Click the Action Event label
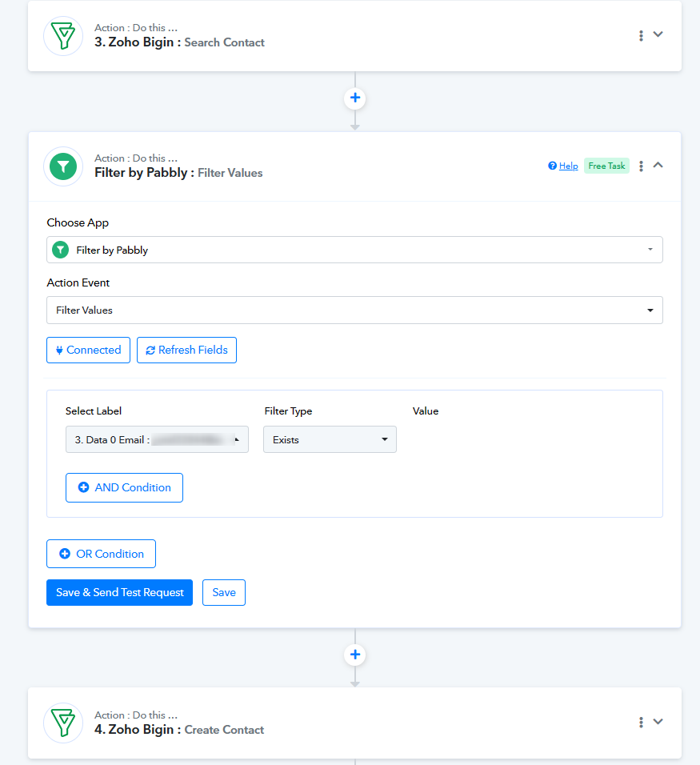The height and width of the screenshot is (765, 700). (78, 282)
